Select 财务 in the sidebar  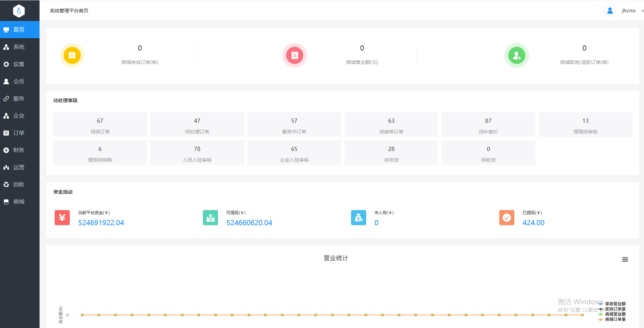(x=19, y=150)
